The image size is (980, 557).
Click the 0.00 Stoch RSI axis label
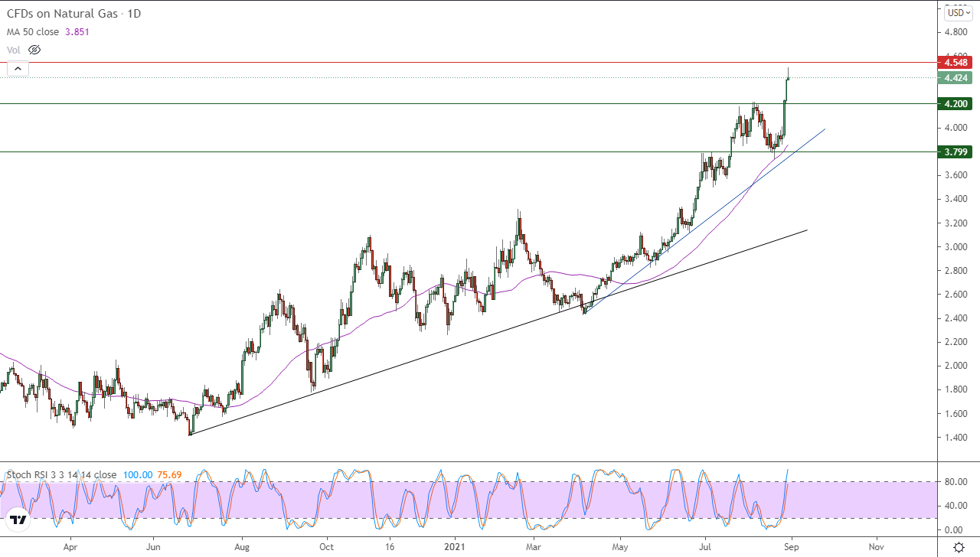(954, 529)
